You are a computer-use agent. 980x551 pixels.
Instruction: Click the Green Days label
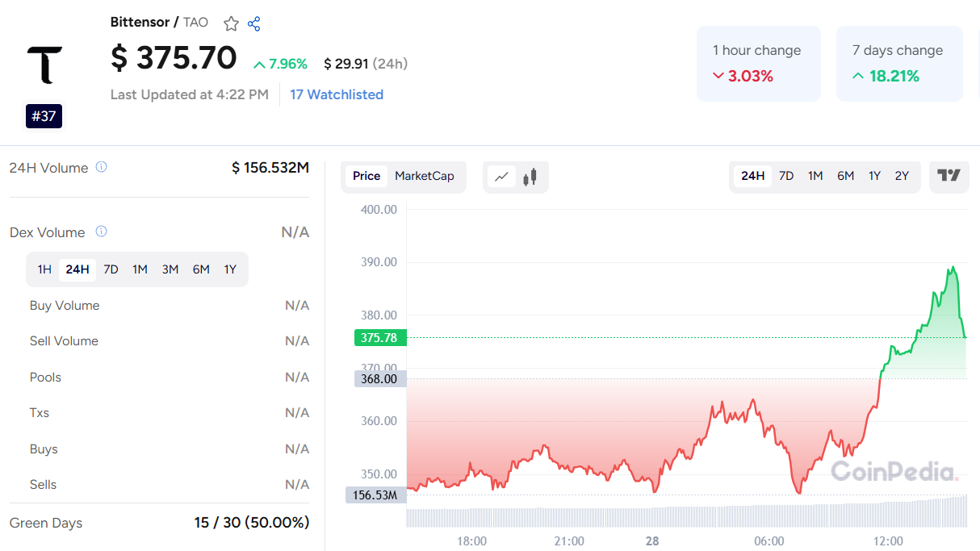pos(46,524)
